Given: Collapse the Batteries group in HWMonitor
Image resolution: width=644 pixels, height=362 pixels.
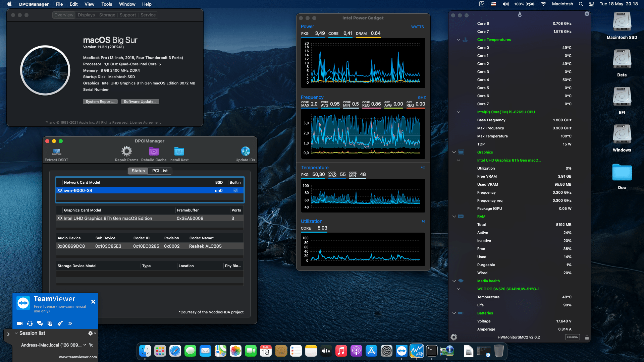Looking at the screenshot, I should pyautogui.click(x=454, y=313).
